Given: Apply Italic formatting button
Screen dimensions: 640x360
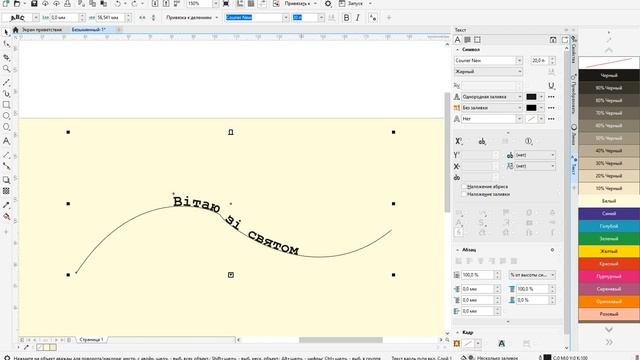Looking at the screenshot, I should point(358,18).
